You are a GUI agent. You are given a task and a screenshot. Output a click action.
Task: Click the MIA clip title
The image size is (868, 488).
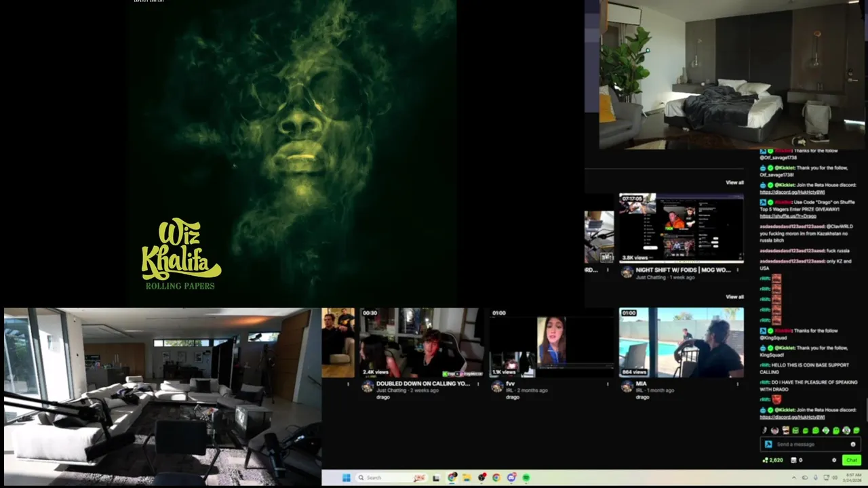coord(642,384)
